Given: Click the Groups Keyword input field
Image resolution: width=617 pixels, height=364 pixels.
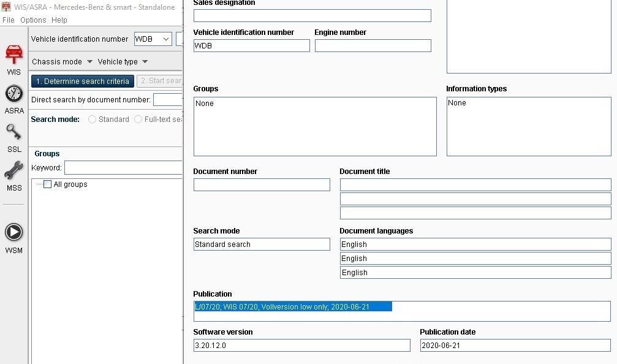Looking at the screenshot, I should tap(124, 168).
